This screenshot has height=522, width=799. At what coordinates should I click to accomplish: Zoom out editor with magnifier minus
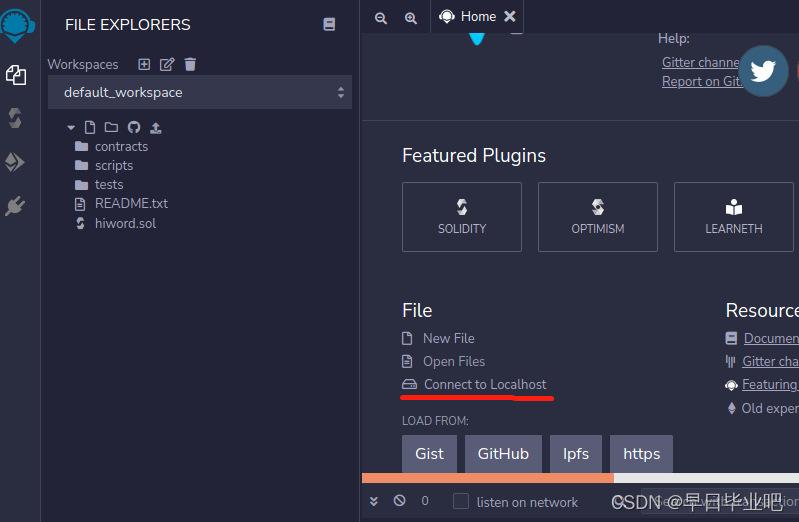coord(381,18)
